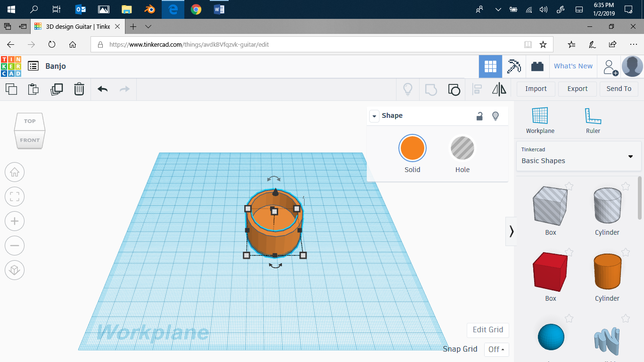Click the Paste icon in the toolbar
Image resolution: width=644 pixels, height=362 pixels.
[x=33, y=89]
